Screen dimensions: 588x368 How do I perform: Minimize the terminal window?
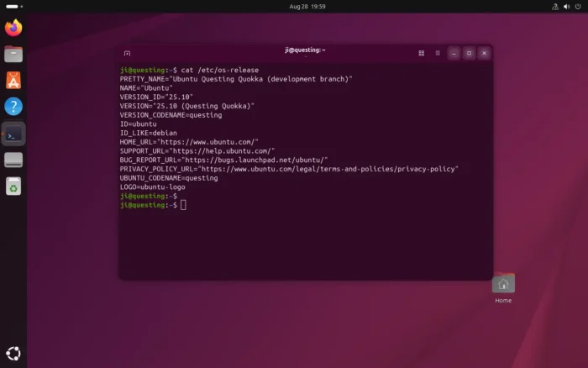coord(454,53)
